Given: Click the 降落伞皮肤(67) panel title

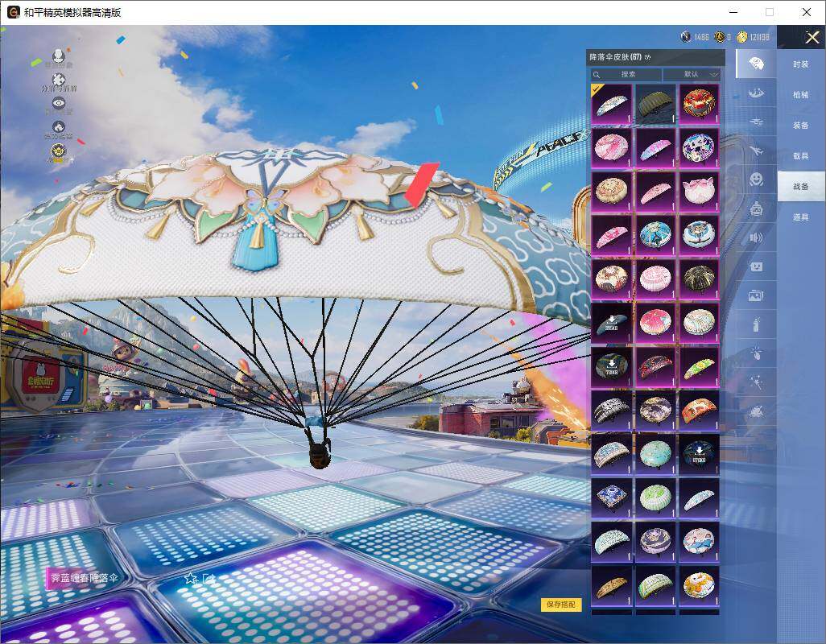Looking at the screenshot, I should (x=615, y=57).
